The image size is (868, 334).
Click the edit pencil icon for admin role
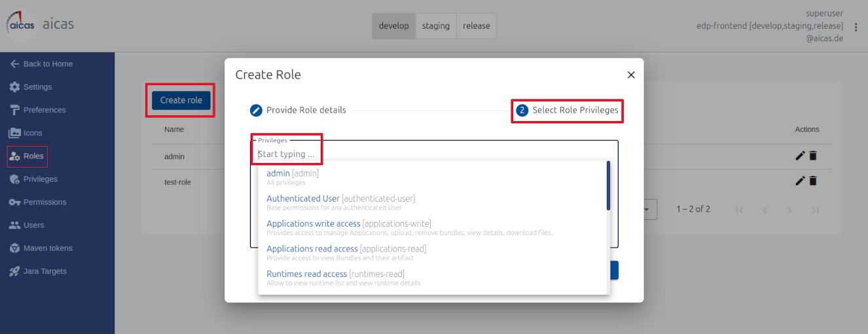tap(800, 156)
